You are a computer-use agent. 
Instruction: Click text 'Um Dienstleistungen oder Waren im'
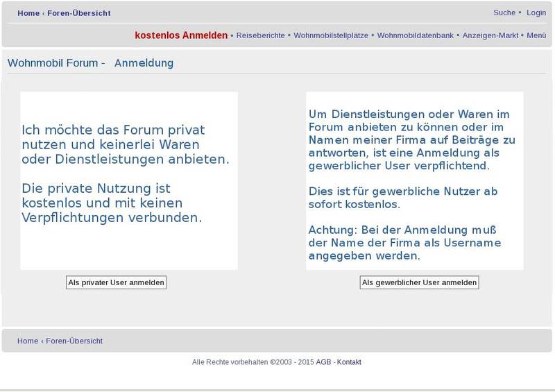pos(409,114)
